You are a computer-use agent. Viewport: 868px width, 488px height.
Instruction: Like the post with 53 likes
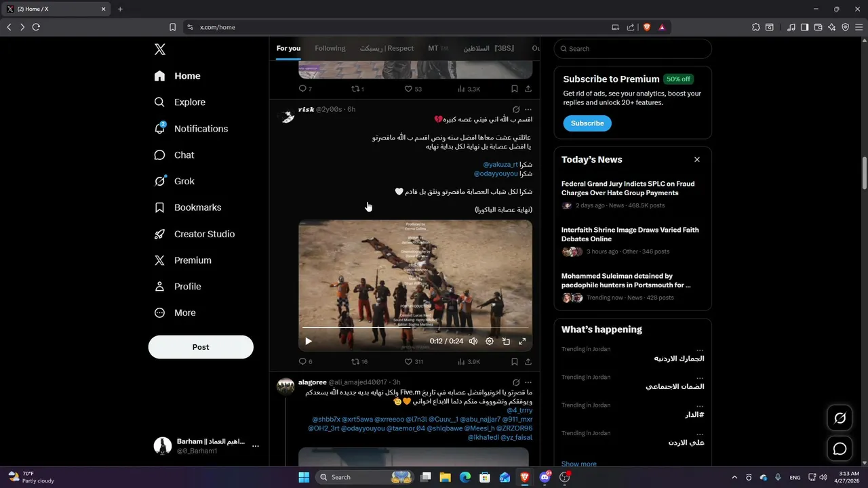413,89
